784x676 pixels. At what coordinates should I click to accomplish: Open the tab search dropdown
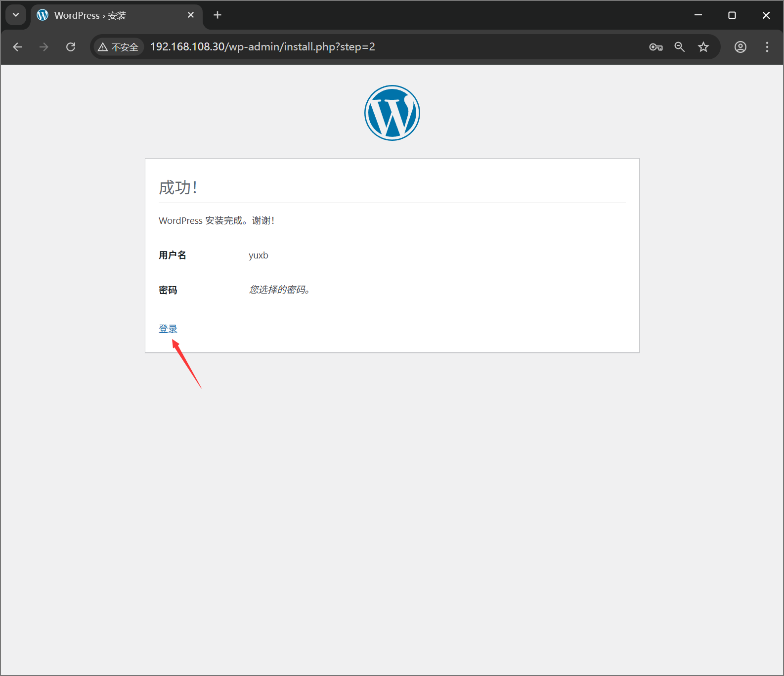point(16,15)
